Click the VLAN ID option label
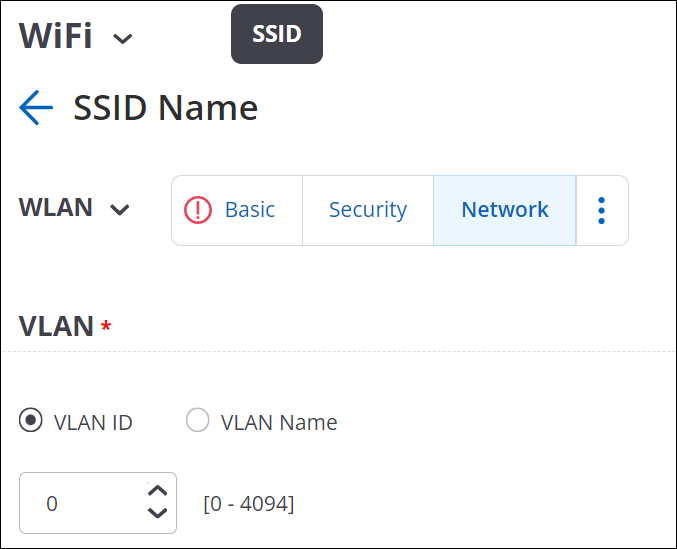This screenshot has height=549, width=677. click(x=93, y=423)
